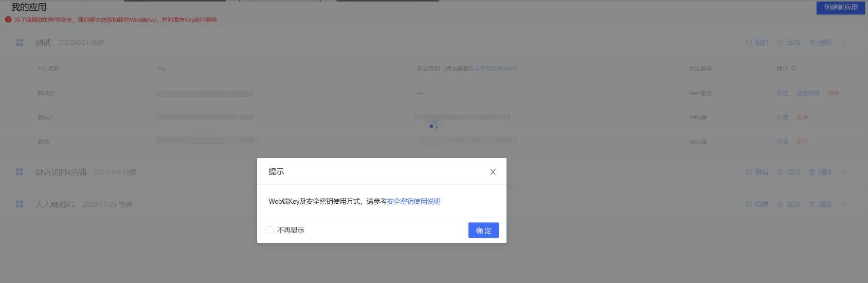Click the info icon beside 操作 header
Image resolution: width=868 pixels, height=283 pixels.
tap(793, 68)
